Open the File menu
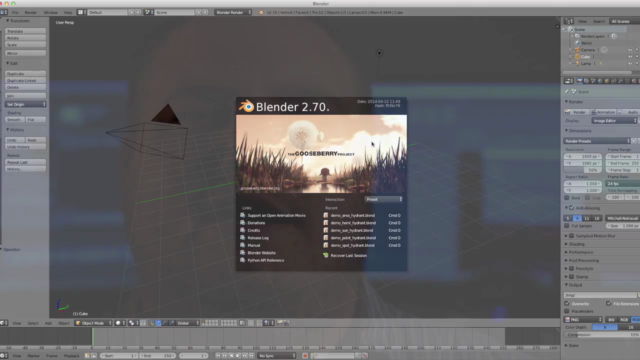This screenshot has width=640, height=360. click(x=15, y=12)
